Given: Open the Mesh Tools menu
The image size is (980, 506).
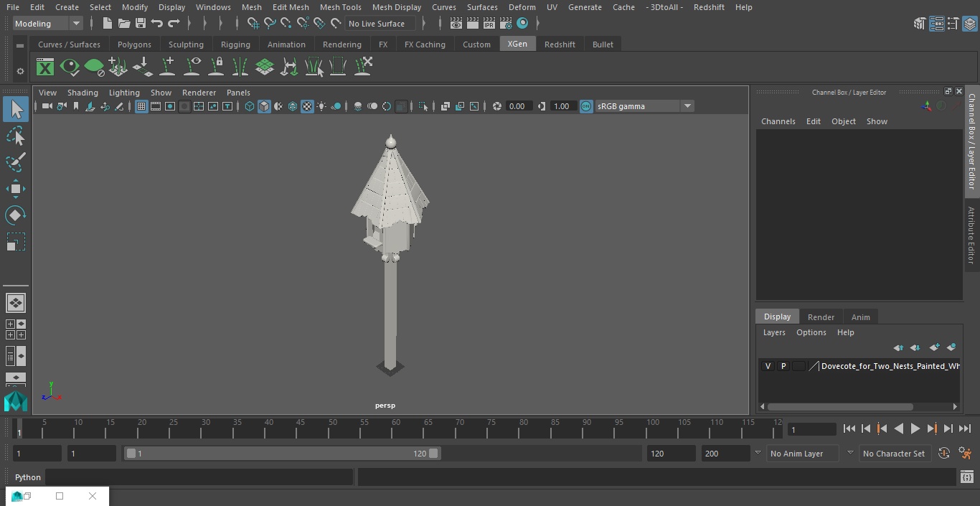Looking at the screenshot, I should [340, 7].
